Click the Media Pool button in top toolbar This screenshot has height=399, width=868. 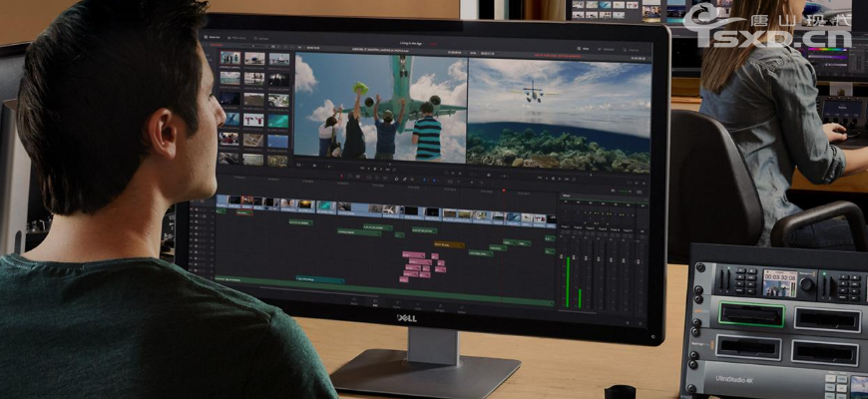214,38
